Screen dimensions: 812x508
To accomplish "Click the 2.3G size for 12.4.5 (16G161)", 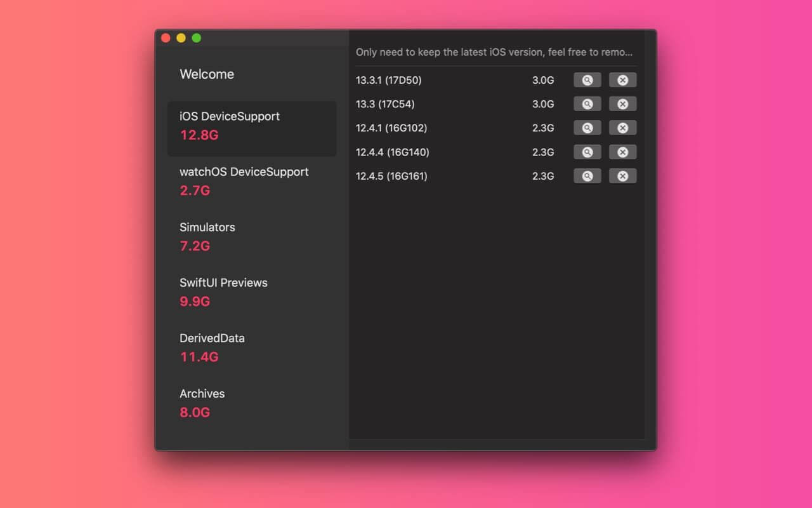I will [543, 176].
